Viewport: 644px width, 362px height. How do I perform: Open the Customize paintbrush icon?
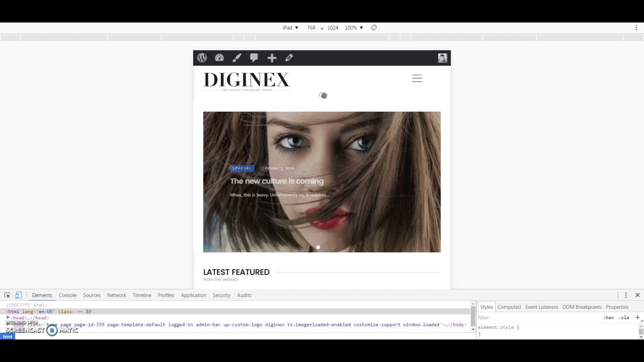tap(237, 58)
